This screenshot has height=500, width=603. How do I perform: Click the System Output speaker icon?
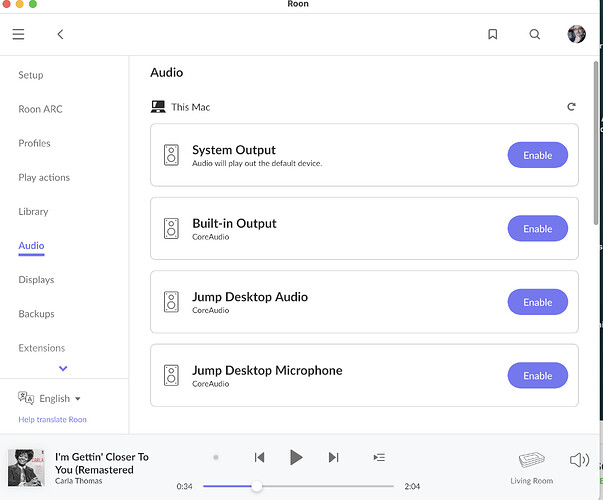[x=171, y=155]
